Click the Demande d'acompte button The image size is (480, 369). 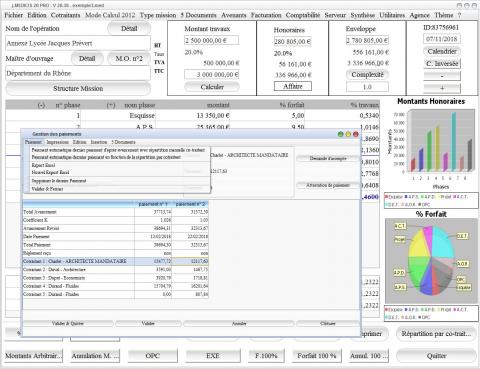click(328, 159)
